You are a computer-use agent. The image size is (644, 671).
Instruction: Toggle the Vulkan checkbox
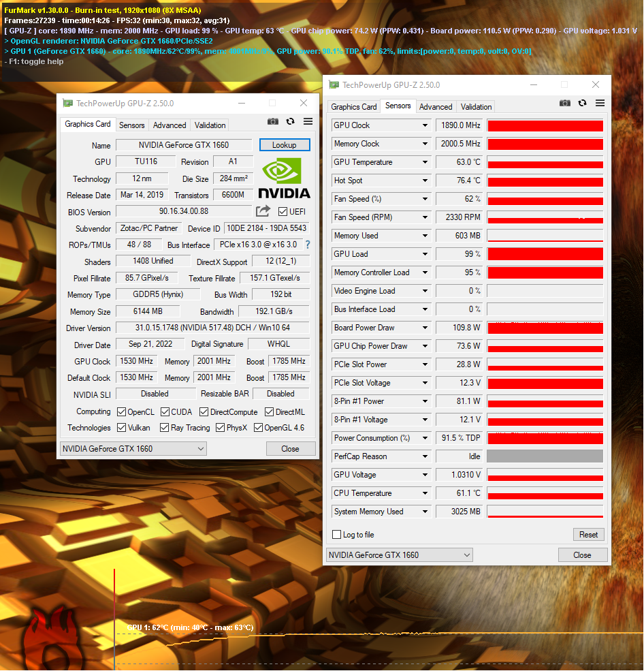[121, 428]
